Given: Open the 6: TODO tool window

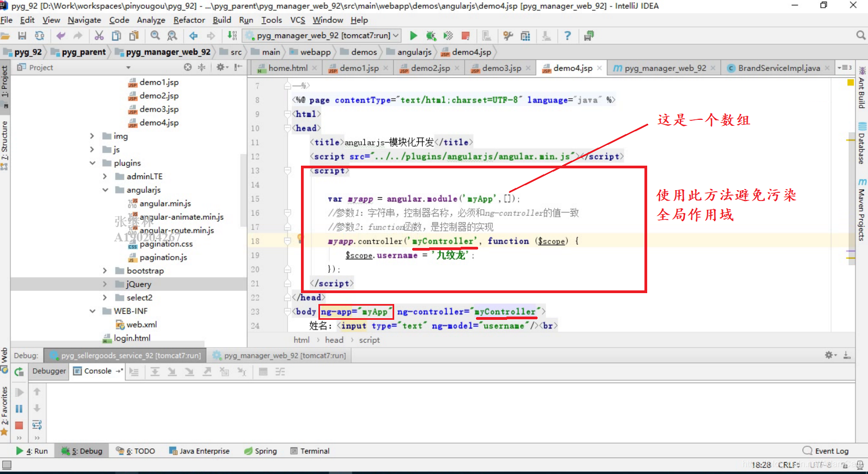Looking at the screenshot, I should [136, 451].
